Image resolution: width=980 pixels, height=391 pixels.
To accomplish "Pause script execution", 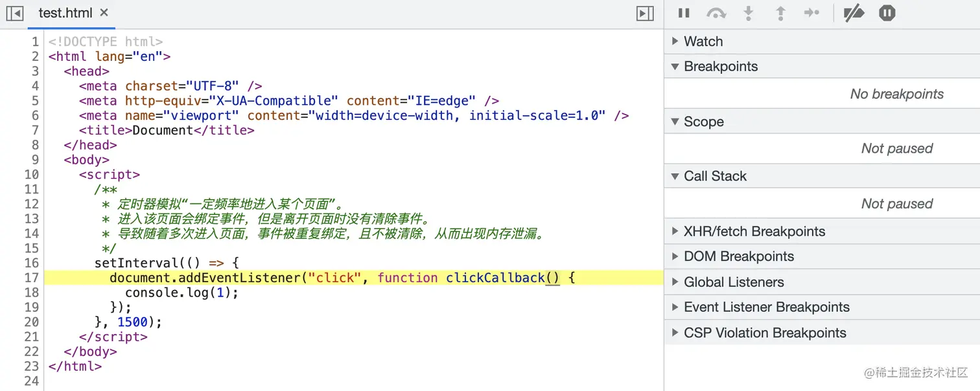I will [x=684, y=13].
